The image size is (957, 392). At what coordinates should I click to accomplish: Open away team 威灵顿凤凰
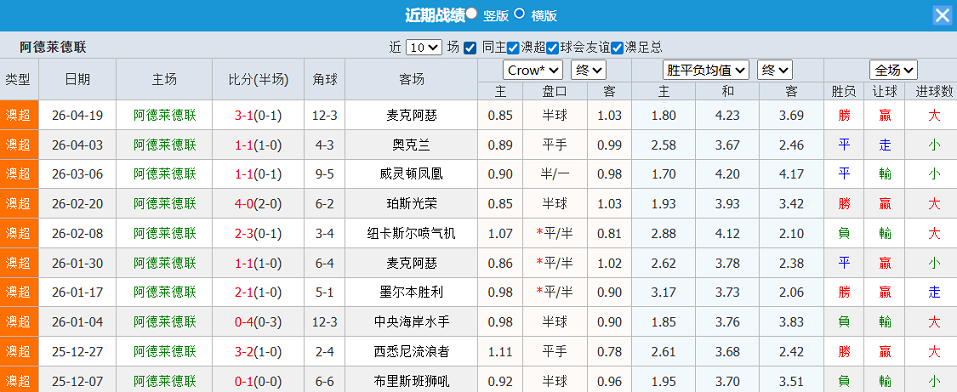point(411,174)
